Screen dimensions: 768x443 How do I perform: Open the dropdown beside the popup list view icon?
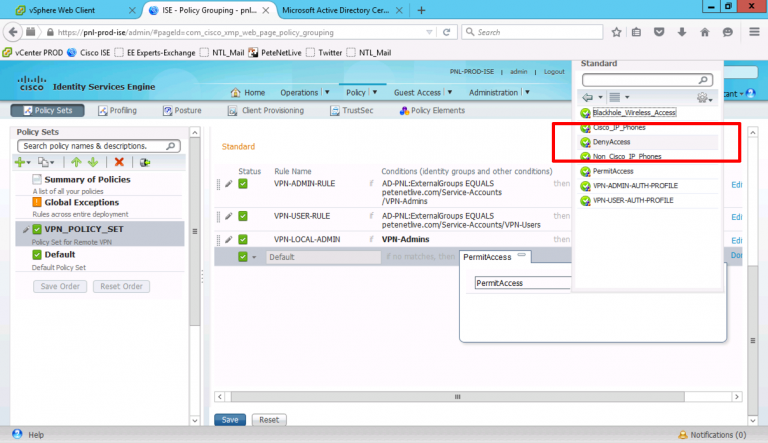[x=627, y=98]
